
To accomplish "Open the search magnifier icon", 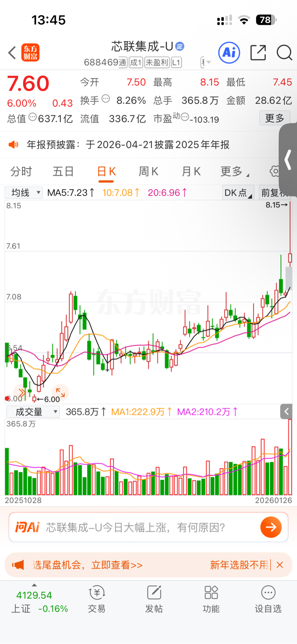I will point(284,53).
